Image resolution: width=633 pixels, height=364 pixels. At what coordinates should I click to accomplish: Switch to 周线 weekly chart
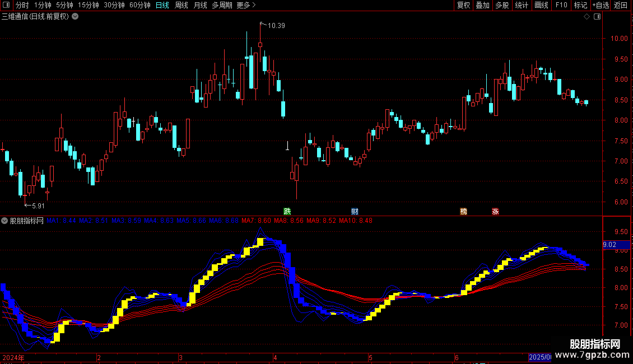(x=181, y=5)
